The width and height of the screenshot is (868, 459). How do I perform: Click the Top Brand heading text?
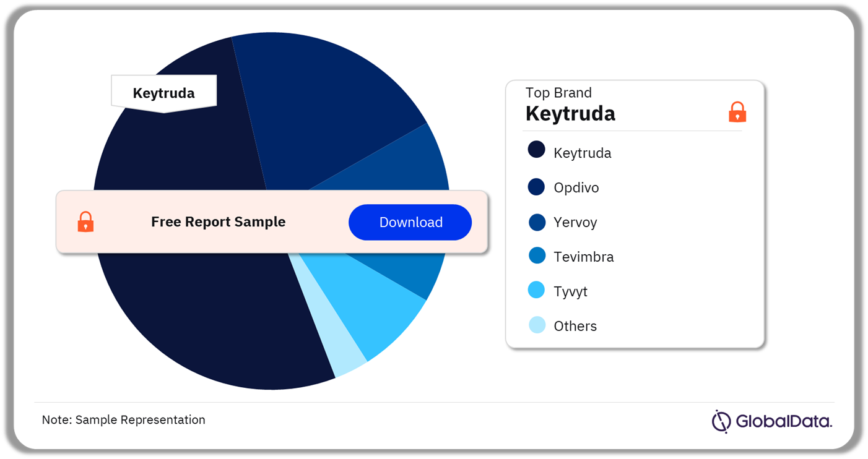point(558,93)
